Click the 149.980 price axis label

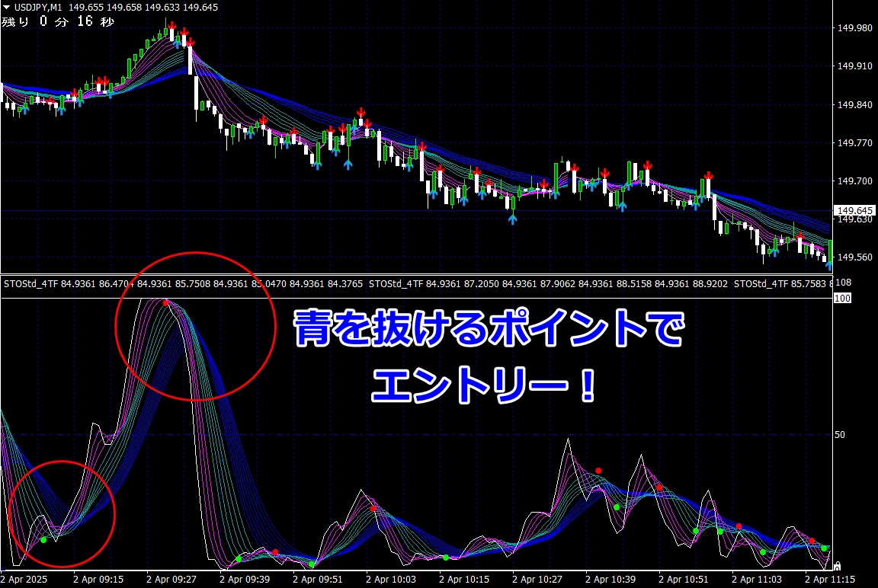pyautogui.click(x=854, y=28)
